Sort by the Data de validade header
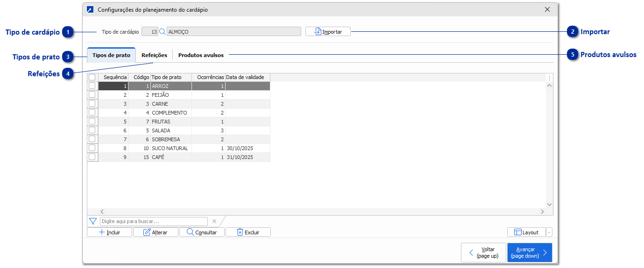The height and width of the screenshot is (268, 644). point(248,77)
